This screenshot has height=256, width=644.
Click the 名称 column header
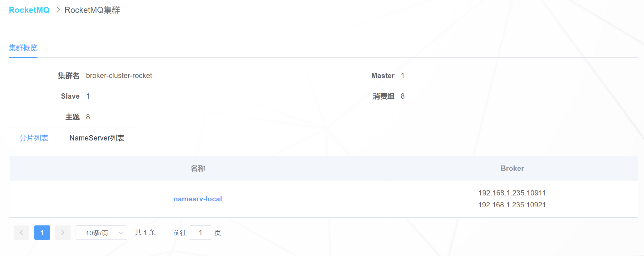tap(198, 168)
